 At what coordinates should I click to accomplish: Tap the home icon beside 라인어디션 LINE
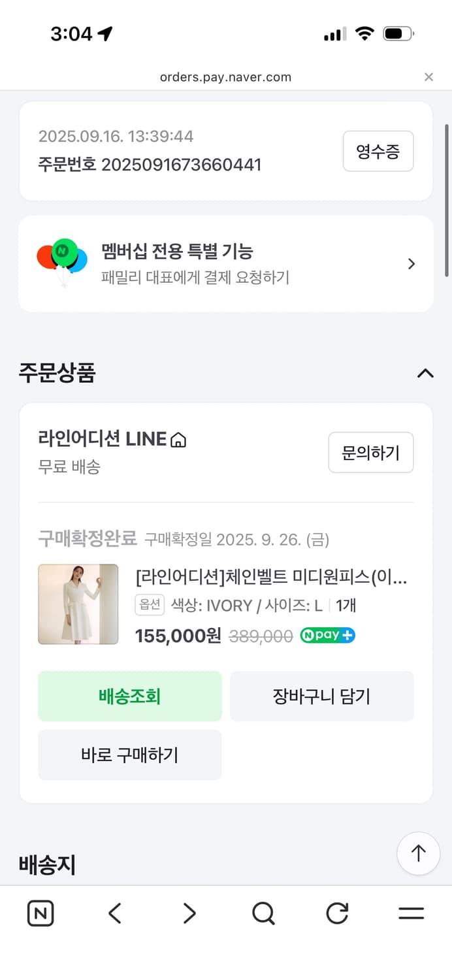click(x=180, y=439)
